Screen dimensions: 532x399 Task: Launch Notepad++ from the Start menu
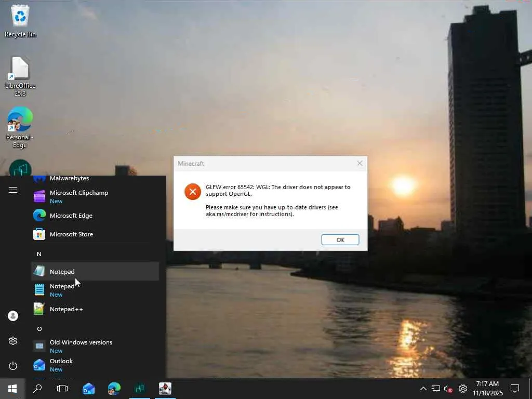pos(95,309)
